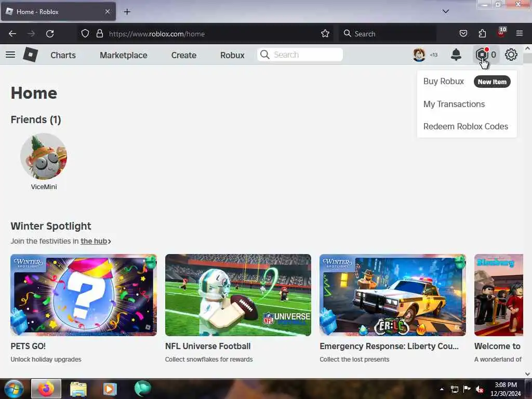Open the Friends (1) heading link
This screenshot has height=399, width=532.
coord(36,120)
